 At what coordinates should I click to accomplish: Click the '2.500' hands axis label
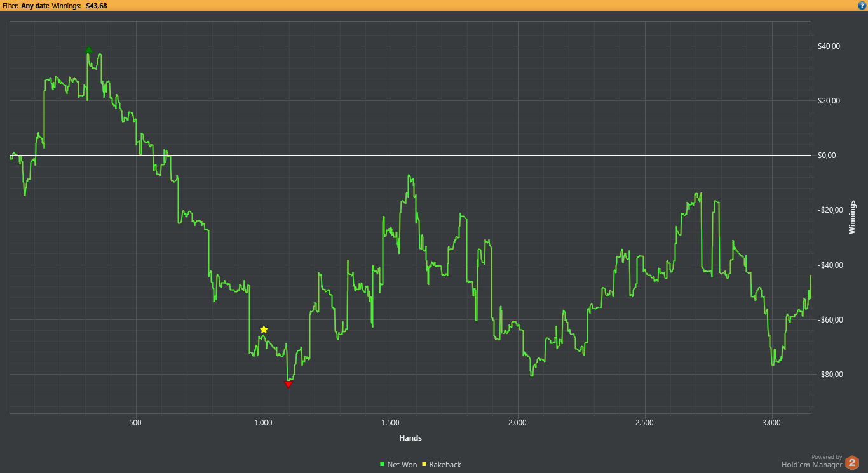tap(644, 422)
